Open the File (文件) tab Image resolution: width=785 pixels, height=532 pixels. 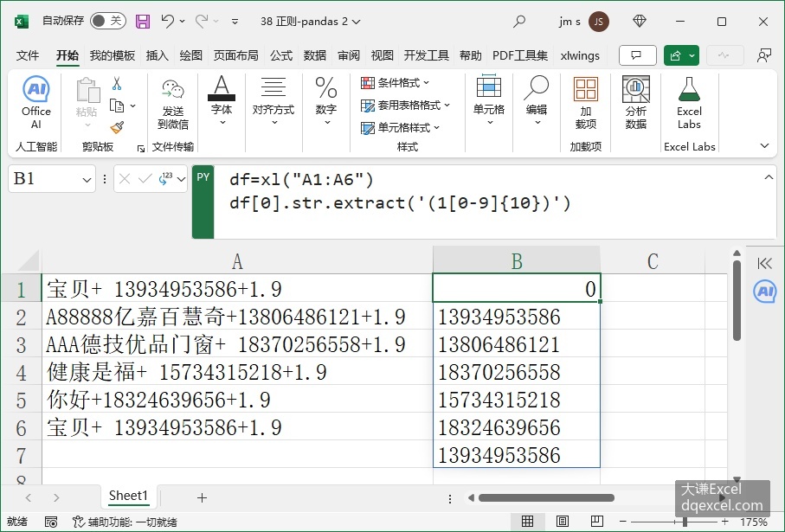pyautogui.click(x=28, y=55)
